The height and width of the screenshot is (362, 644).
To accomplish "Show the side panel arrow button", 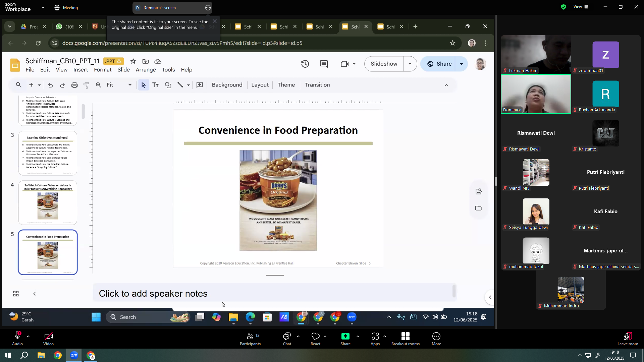I will [490, 297].
